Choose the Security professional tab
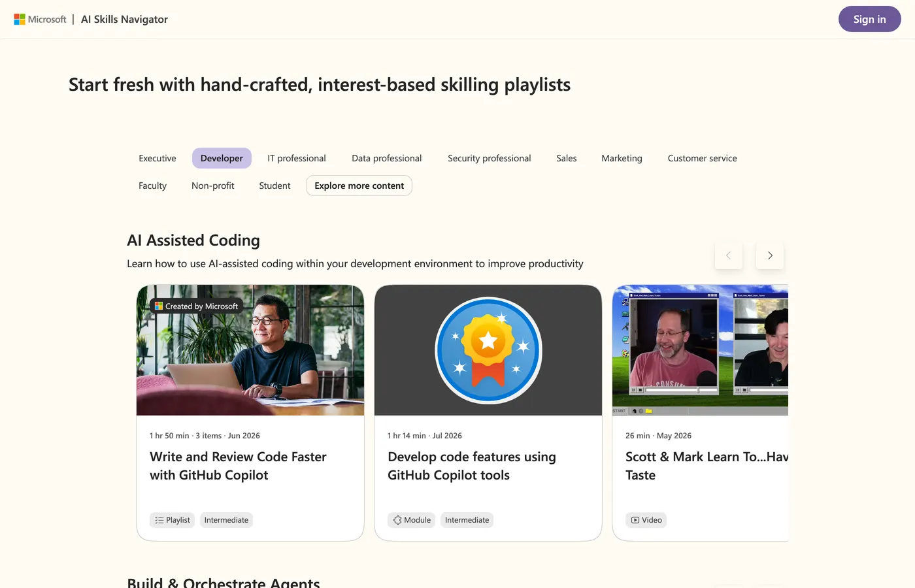Image resolution: width=915 pixels, height=588 pixels. click(x=490, y=158)
